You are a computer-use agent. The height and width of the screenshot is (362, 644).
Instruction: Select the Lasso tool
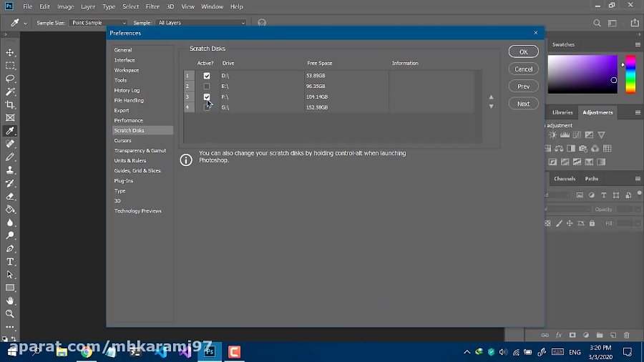(10, 79)
